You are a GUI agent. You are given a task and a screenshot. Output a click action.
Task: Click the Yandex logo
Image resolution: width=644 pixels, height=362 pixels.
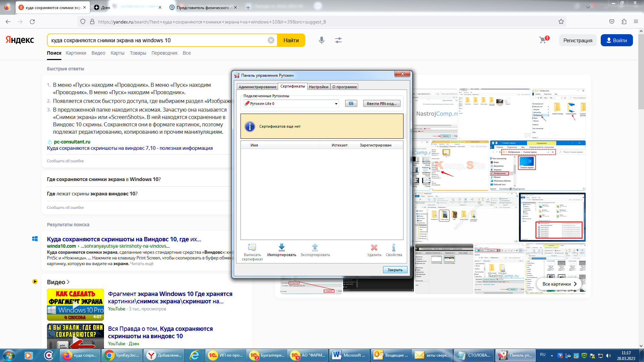point(20,40)
